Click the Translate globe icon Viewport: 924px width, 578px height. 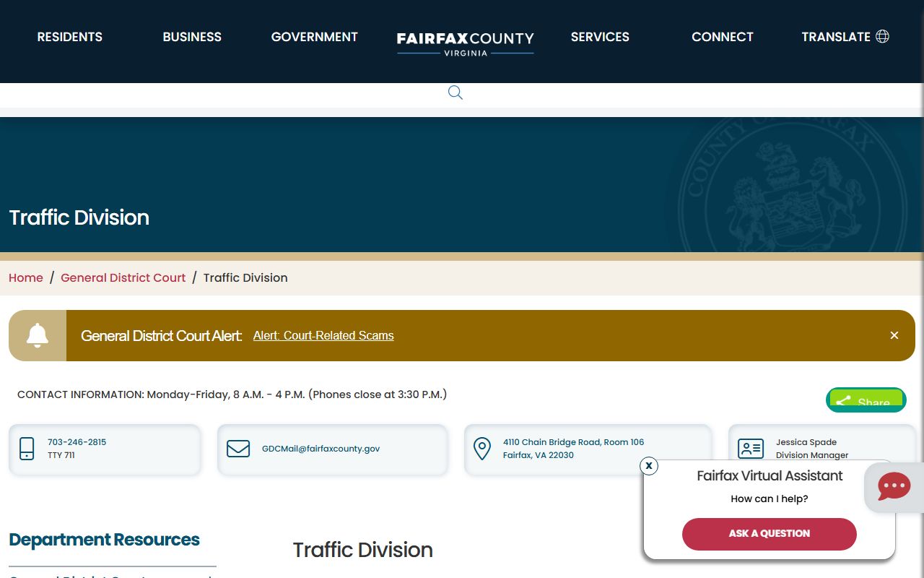point(882,36)
